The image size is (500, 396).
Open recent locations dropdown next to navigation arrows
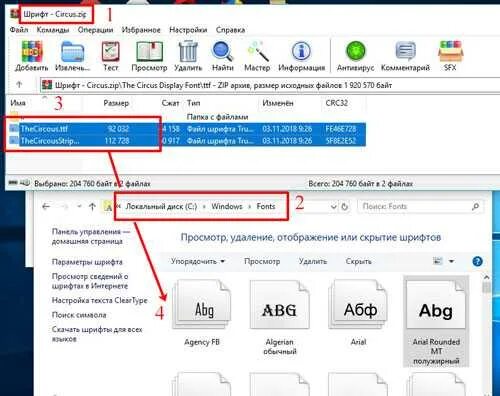(79, 207)
